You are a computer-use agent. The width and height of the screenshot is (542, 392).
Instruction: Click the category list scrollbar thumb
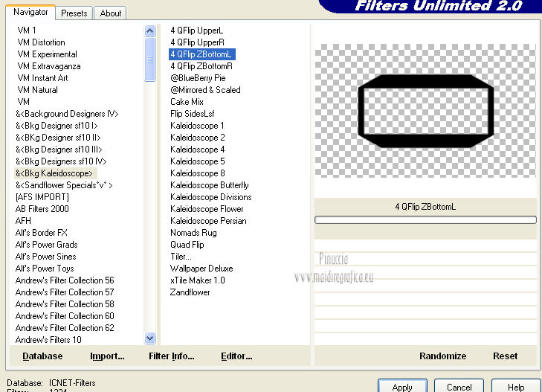[x=149, y=60]
